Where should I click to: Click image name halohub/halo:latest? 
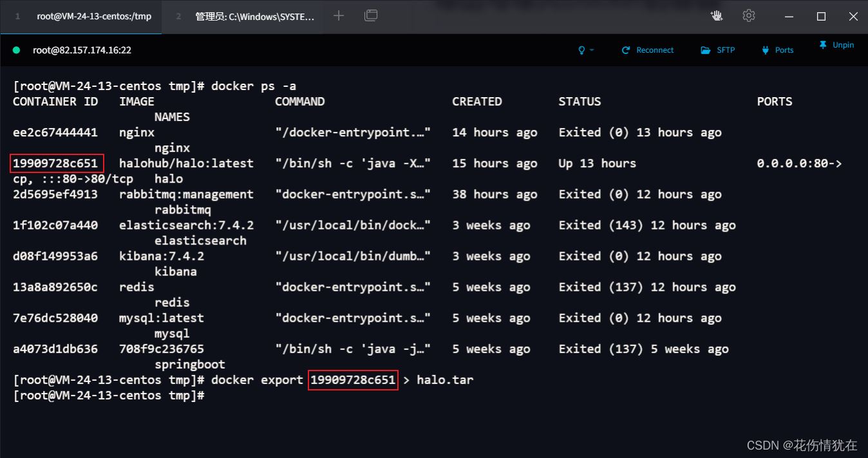[186, 163]
